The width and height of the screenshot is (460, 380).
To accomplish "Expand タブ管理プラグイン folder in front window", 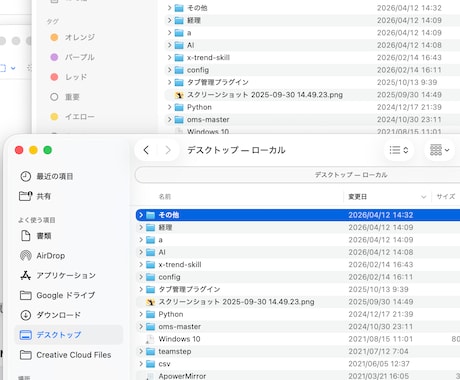I will click(141, 289).
